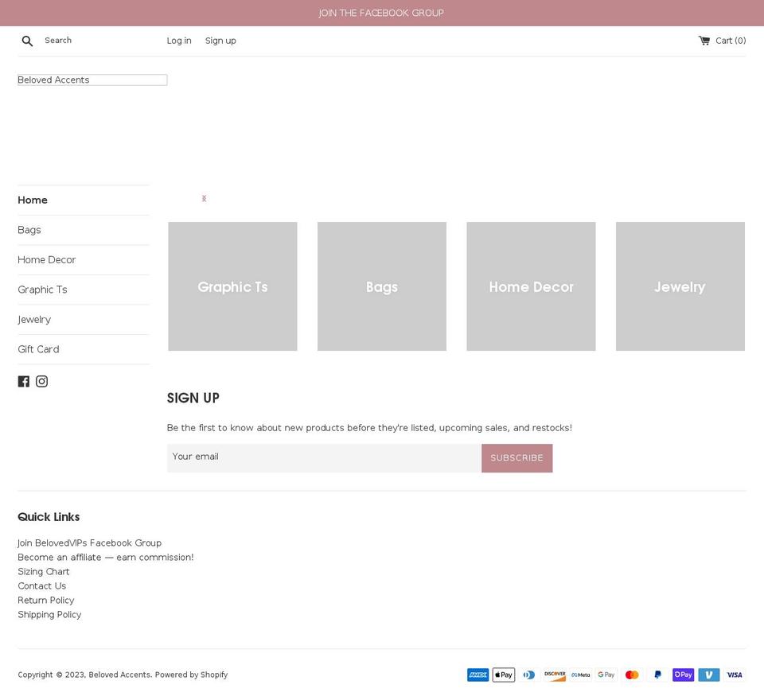Open the Instagram profile icon
This screenshot has height=700, width=764.
pos(41,381)
